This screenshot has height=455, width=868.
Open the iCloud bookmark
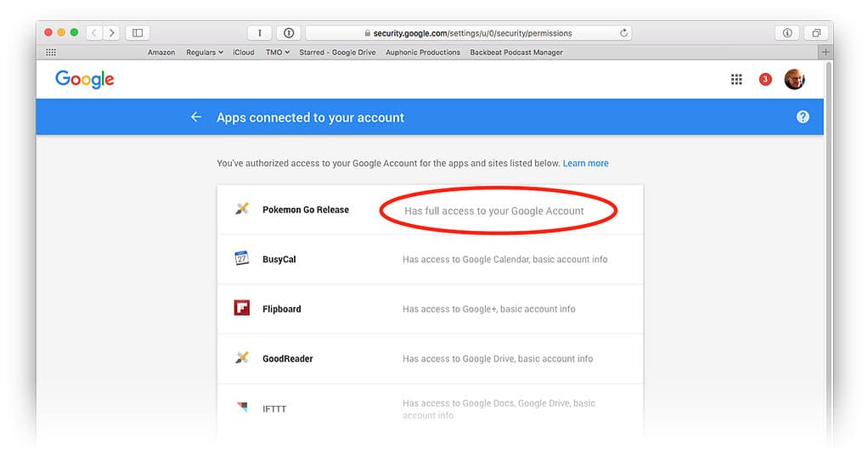coord(244,52)
